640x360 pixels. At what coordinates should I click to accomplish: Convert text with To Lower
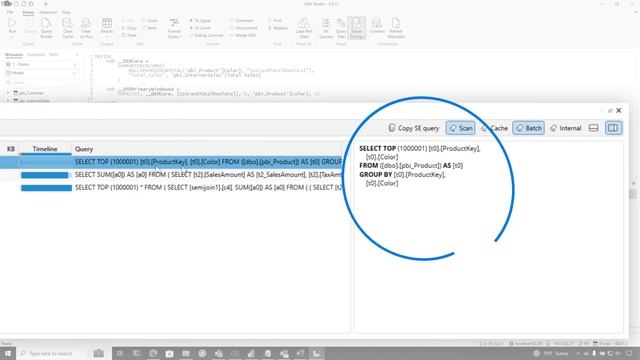pyautogui.click(x=200, y=28)
